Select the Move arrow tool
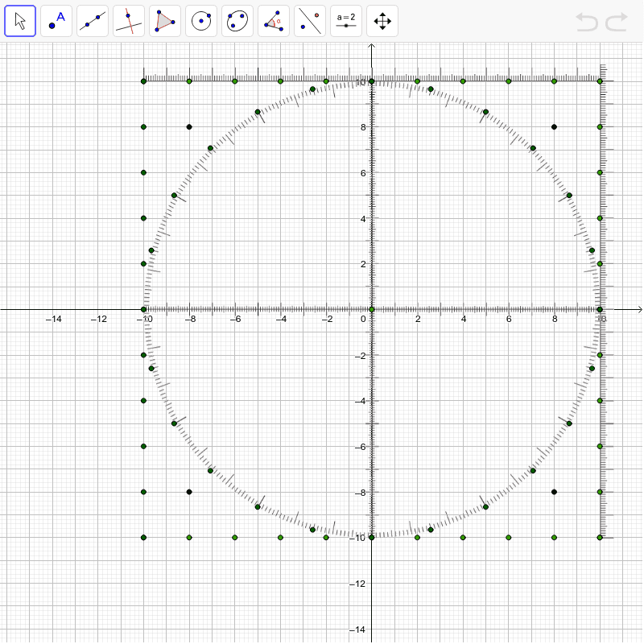Screen dimensions: 644x644 click(19, 20)
